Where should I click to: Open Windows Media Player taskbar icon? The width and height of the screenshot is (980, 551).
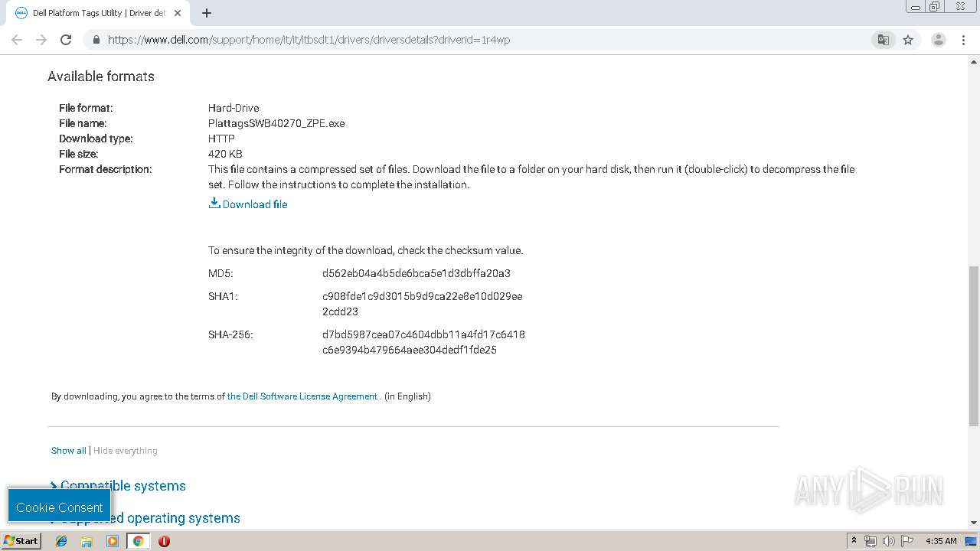[x=113, y=540]
